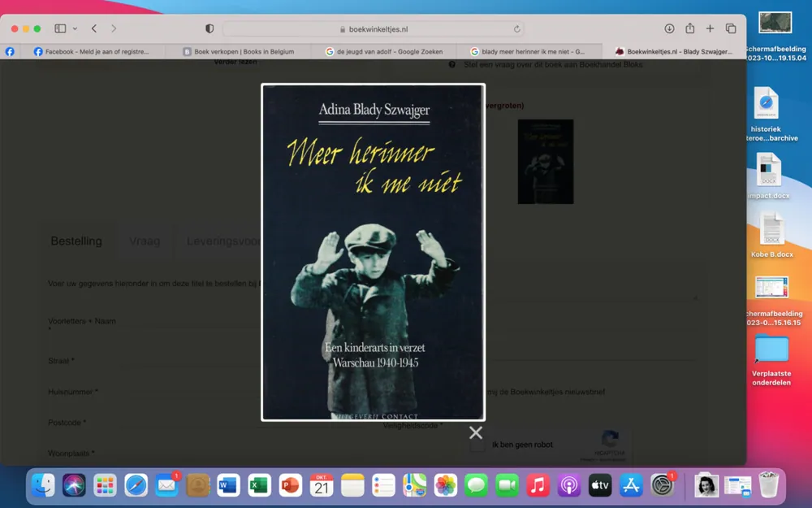Viewport: 812px width, 508px height.
Task: Click Stel een vraag over dit boek link
Action: tap(553, 64)
